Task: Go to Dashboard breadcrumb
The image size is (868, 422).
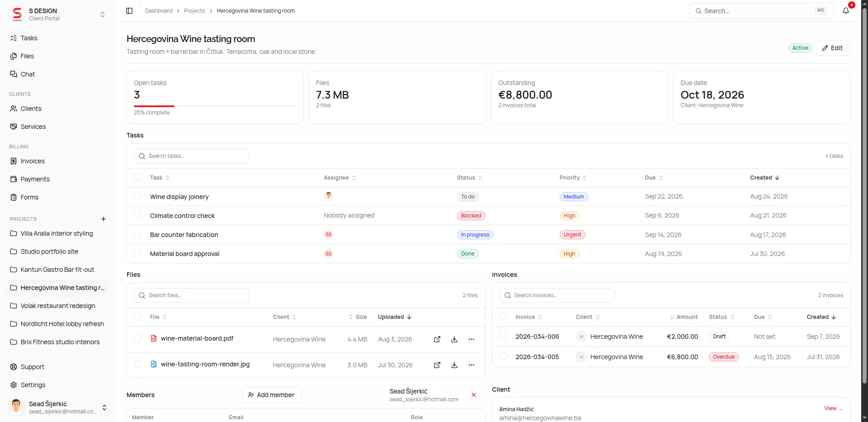Action: click(x=159, y=11)
